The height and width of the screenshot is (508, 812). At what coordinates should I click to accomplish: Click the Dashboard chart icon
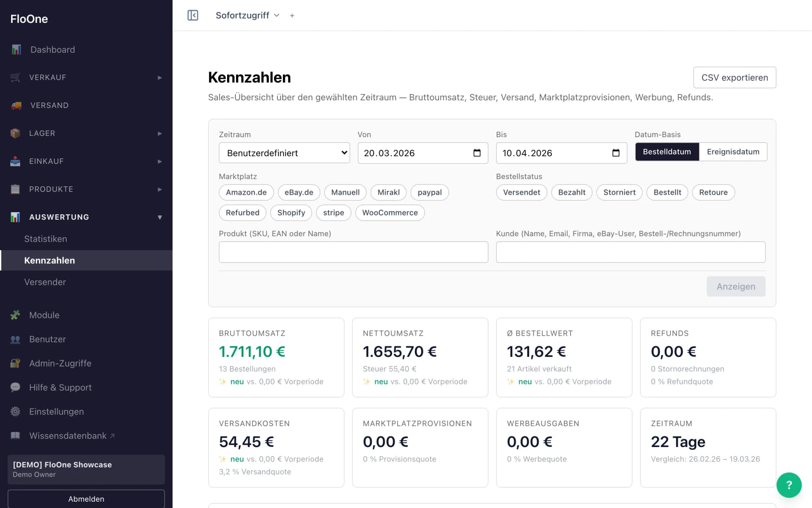coord(16,50)
